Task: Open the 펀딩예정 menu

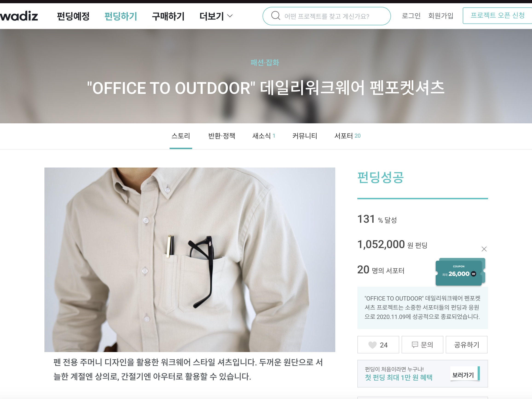Action: coord(73,16)
